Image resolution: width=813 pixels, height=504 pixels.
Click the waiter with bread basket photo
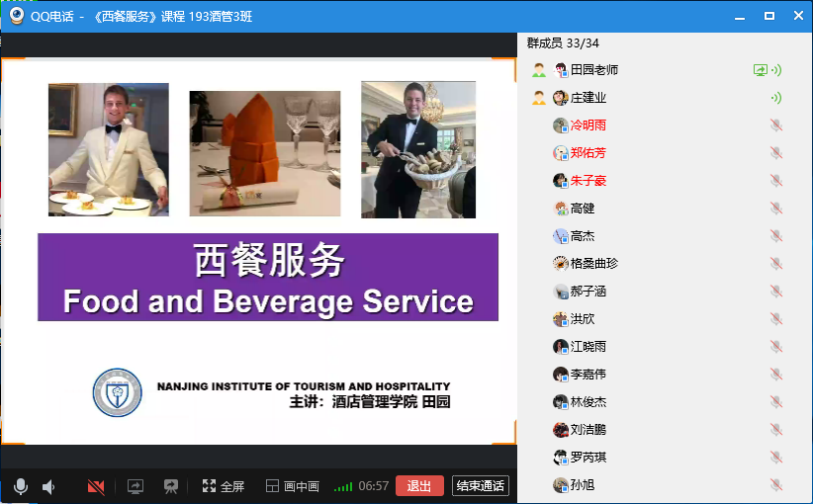coord(418,149)
